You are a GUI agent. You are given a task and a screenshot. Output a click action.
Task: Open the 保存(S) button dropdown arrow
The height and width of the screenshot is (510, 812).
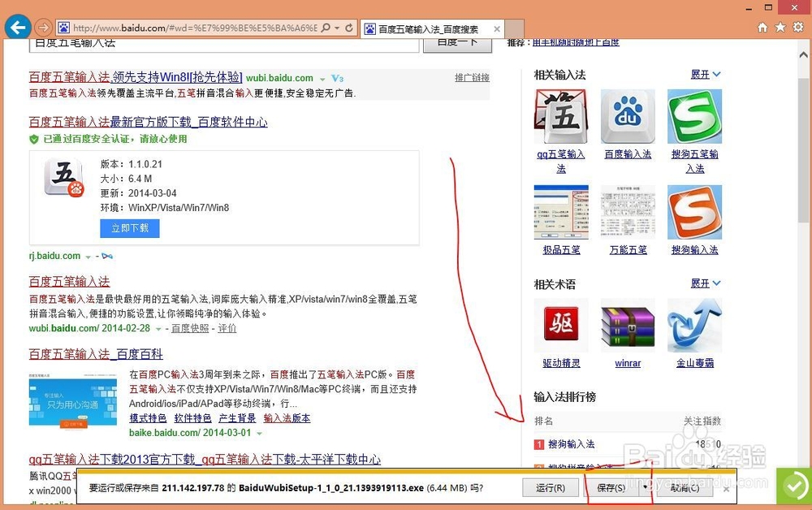point(645,488)
